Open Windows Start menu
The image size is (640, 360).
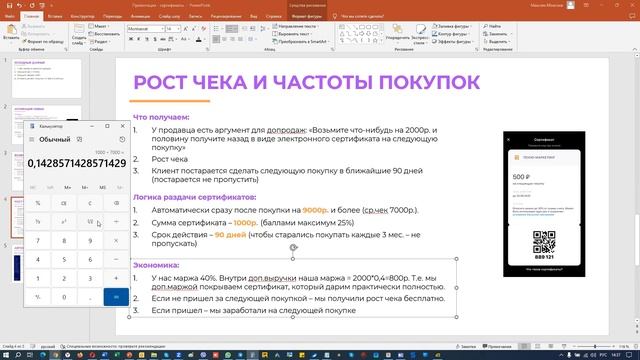6,355
